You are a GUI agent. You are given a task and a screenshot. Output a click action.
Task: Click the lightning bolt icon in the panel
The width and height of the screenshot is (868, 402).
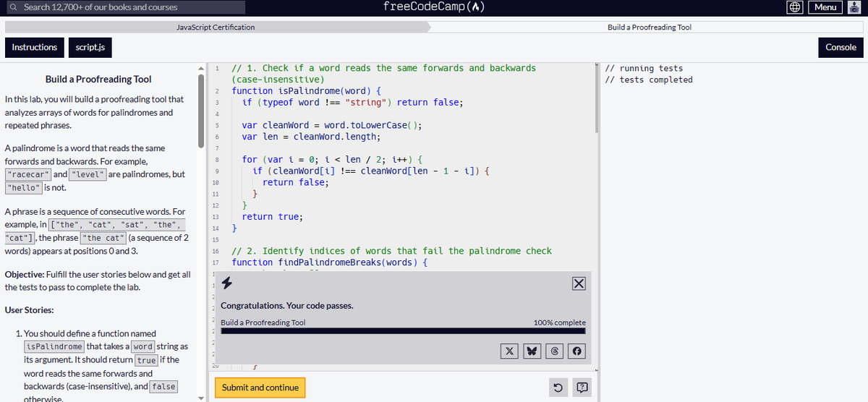coord(226,283)
